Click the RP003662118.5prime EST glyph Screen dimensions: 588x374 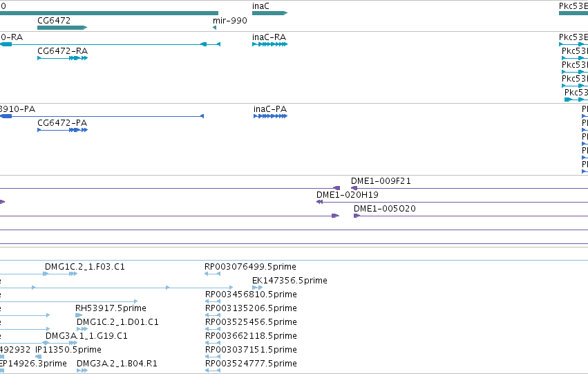click(x=213, y=344)
